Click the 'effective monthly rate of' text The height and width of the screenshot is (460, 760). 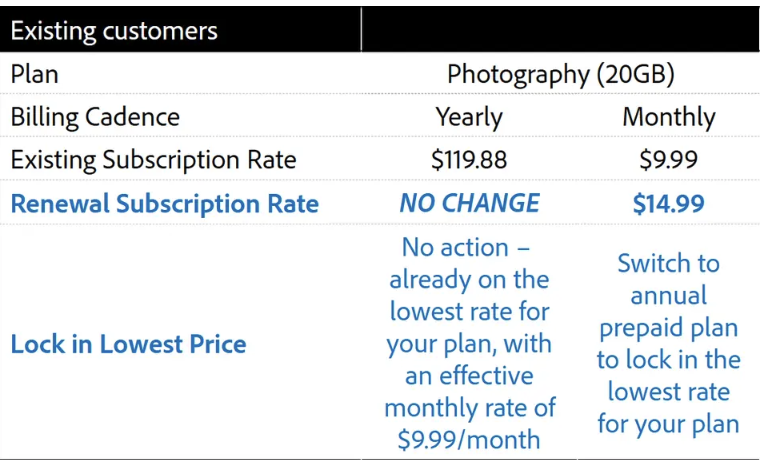[469, 392]
